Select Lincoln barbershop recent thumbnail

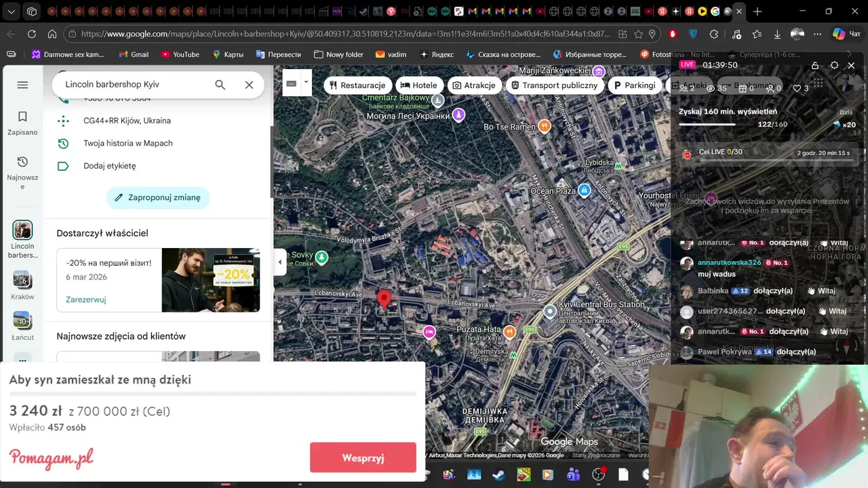click(22, 230)
